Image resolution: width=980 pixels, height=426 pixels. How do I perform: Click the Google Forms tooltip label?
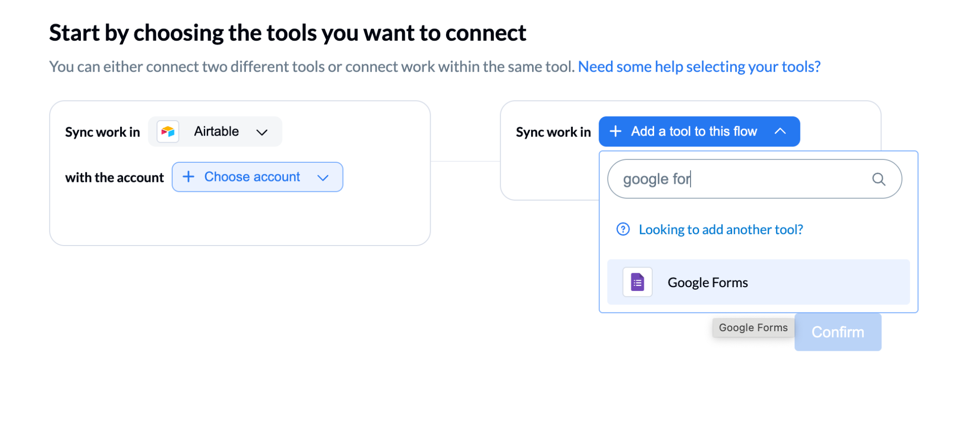(x=753, y=327)
